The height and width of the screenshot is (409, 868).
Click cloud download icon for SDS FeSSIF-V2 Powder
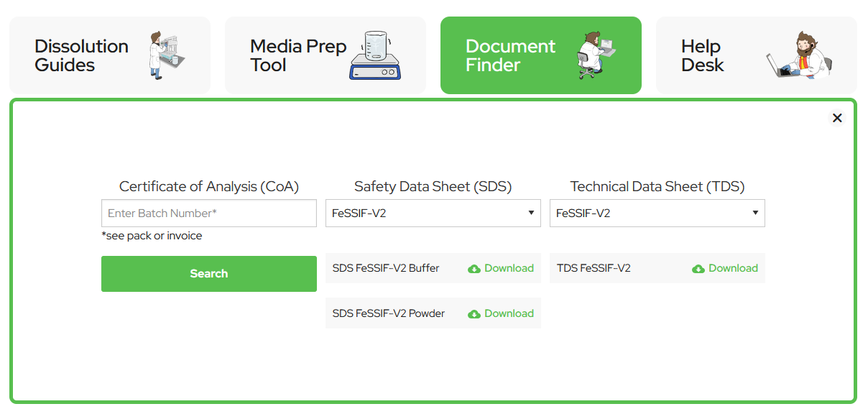pyautogui.click(x=474, y=314)
